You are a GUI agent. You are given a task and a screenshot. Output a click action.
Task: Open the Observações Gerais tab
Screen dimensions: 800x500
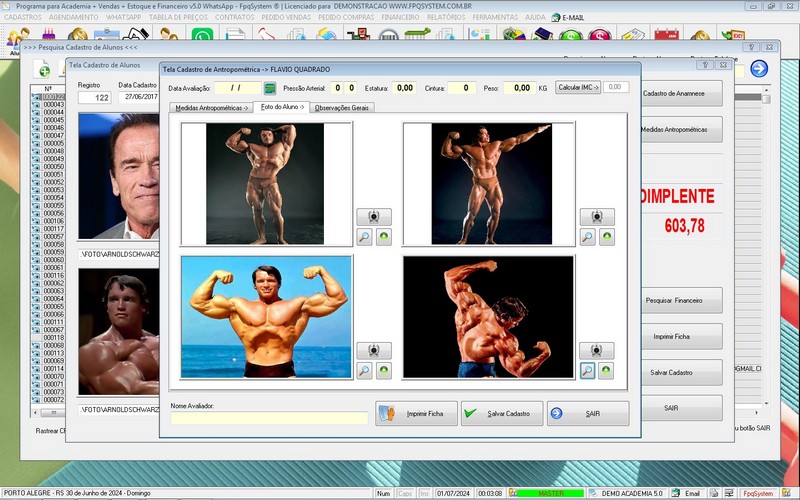[341, 107]
